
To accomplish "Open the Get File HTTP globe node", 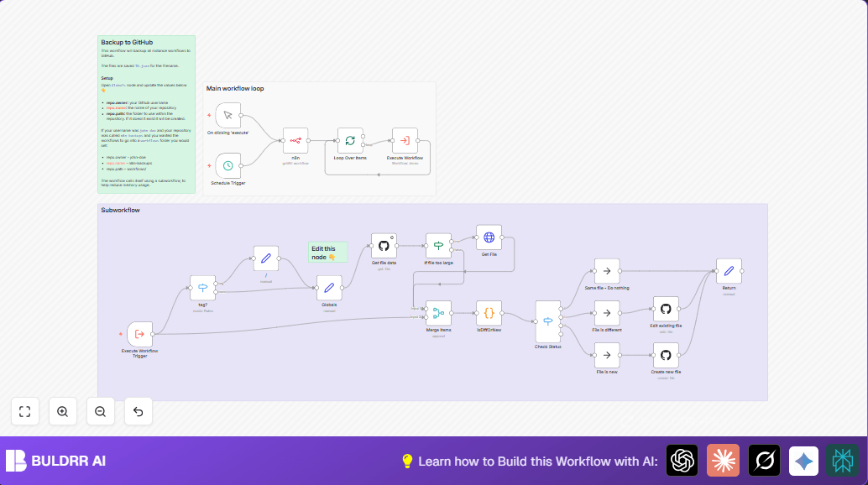I will (489, 237).
